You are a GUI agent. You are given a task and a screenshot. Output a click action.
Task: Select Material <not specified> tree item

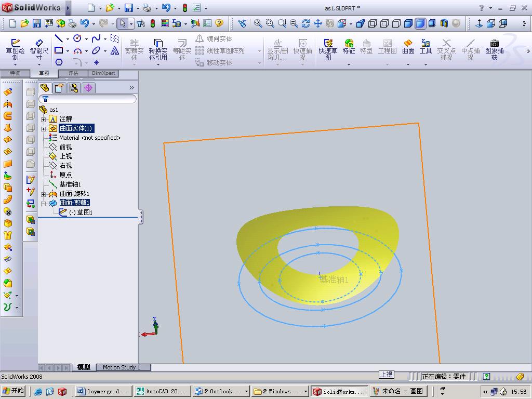coord(85,138)
